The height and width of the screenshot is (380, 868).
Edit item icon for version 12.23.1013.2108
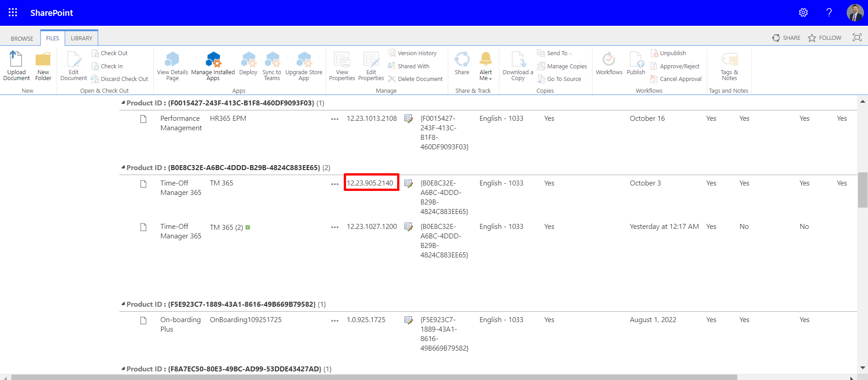(x=408, y=119)
